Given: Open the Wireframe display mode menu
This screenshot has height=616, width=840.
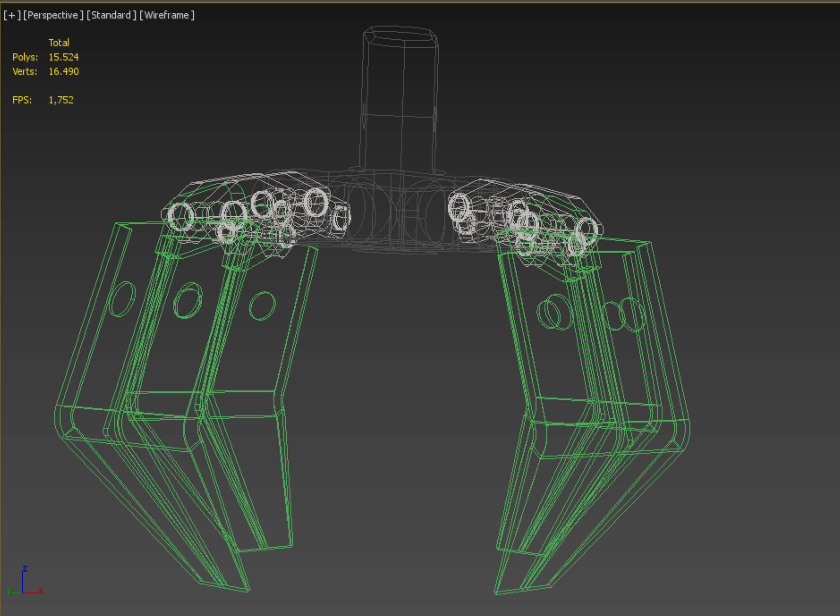Looking at the screenshot, I should pos(167,15).
